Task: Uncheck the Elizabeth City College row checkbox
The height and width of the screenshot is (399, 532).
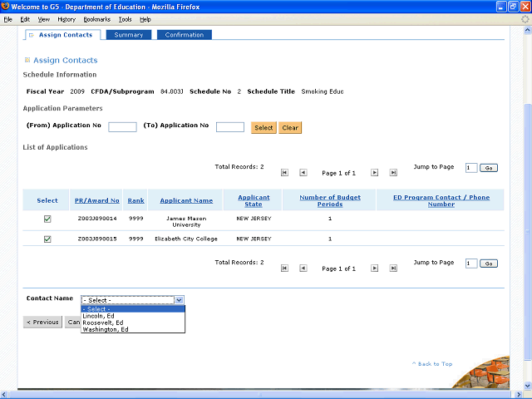Action: pos(47,239)
